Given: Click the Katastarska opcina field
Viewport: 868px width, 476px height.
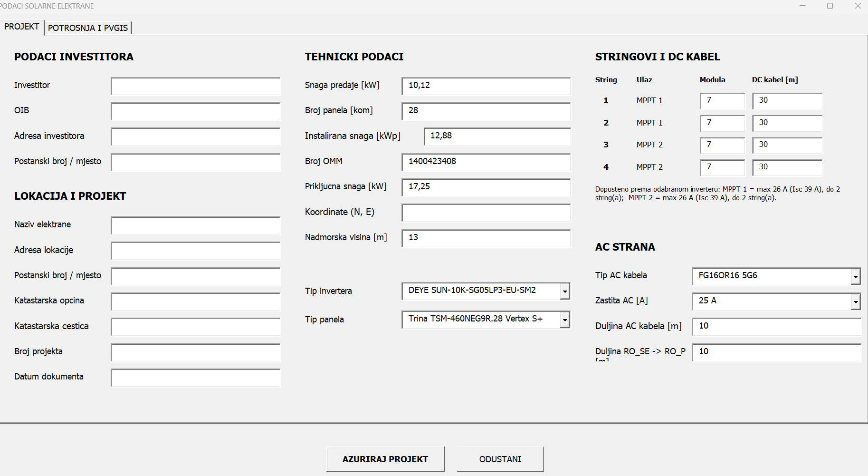Looking at the screenshot, I should 196,301.
